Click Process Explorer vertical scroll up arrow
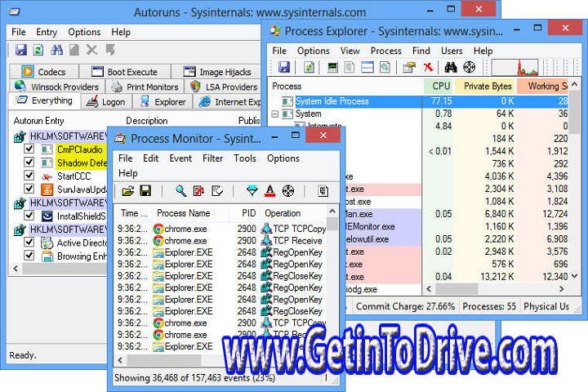588x392 pixels. [574, 85]
